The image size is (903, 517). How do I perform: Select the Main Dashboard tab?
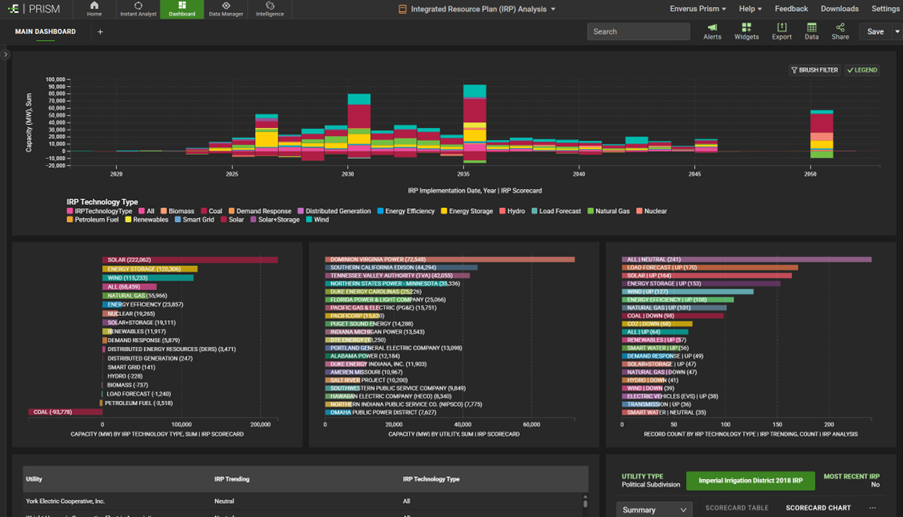pyautogui.click(x=45, y=32)
